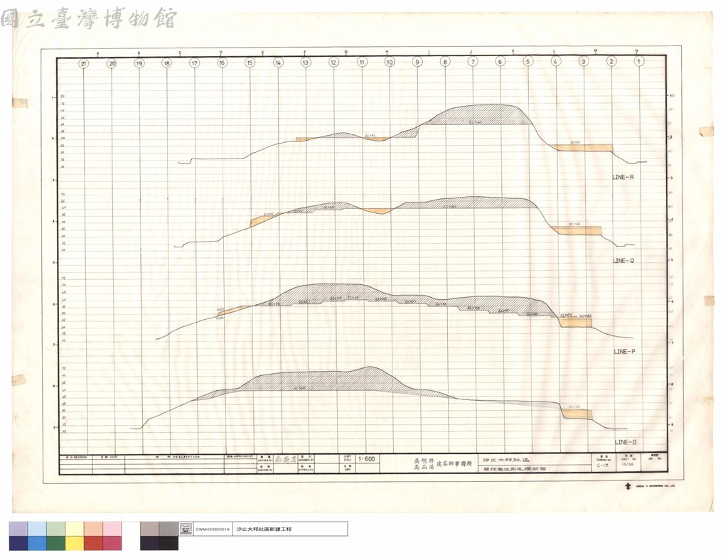The image size is (728, 560).
Task: Select the light pink color swatch
Action: tap(112, 529)
